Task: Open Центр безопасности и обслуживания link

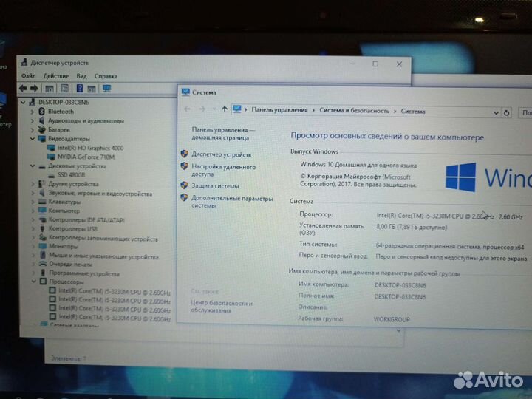Action: (222, 307)
